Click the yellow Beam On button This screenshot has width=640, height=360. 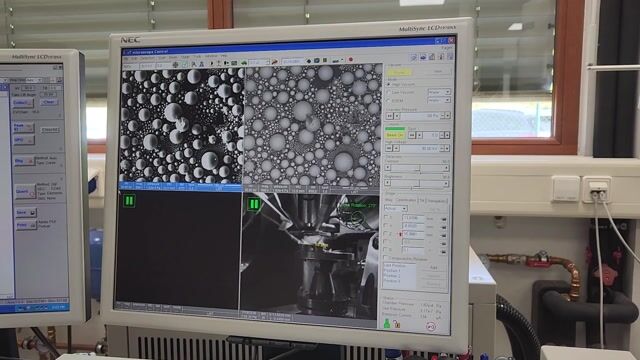pyautogui.click(x=395, y=135)
